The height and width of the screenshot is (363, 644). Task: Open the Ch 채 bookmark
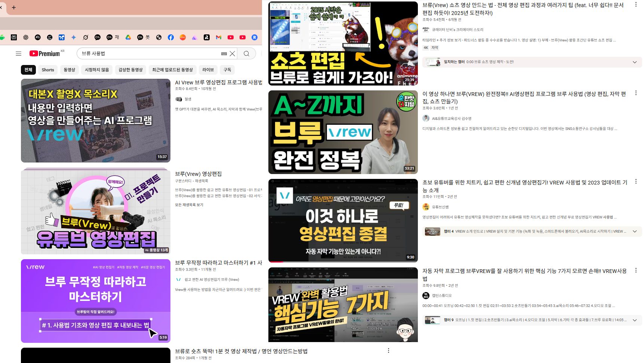[x=113, y=37]
